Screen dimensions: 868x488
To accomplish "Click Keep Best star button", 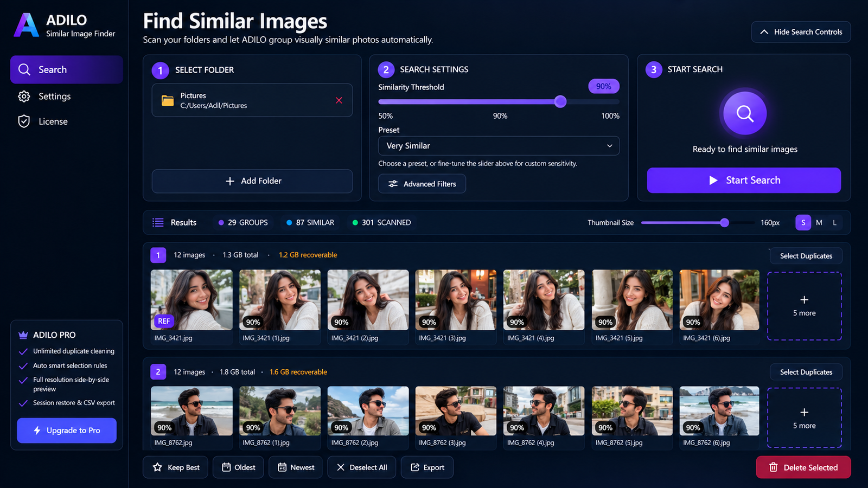I will click(176, 467).
